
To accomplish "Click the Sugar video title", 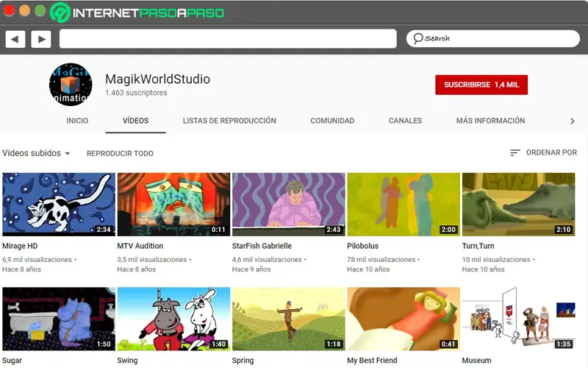I will click(x=12, y=361).
